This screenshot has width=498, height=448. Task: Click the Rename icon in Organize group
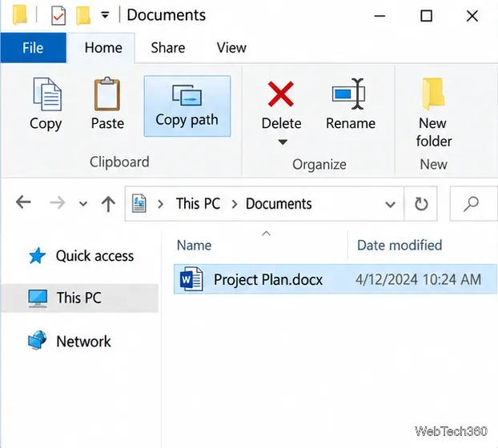click(349, 94)
